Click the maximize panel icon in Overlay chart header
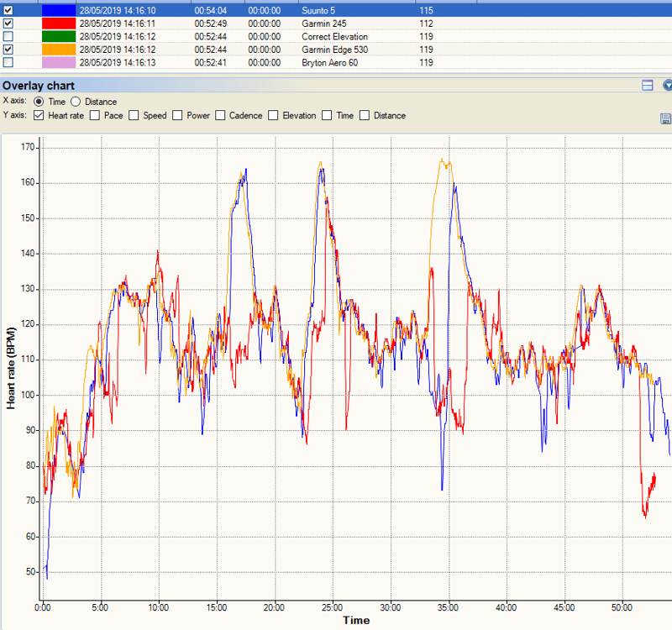Screen dimensions: 672x630 648,85
